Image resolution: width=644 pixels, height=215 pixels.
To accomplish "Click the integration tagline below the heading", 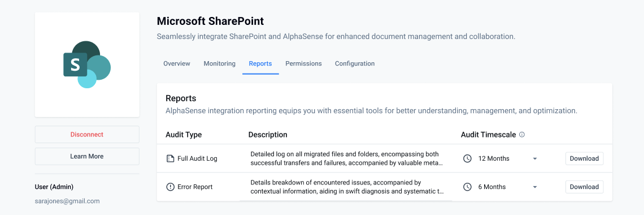I will (336, 37).
